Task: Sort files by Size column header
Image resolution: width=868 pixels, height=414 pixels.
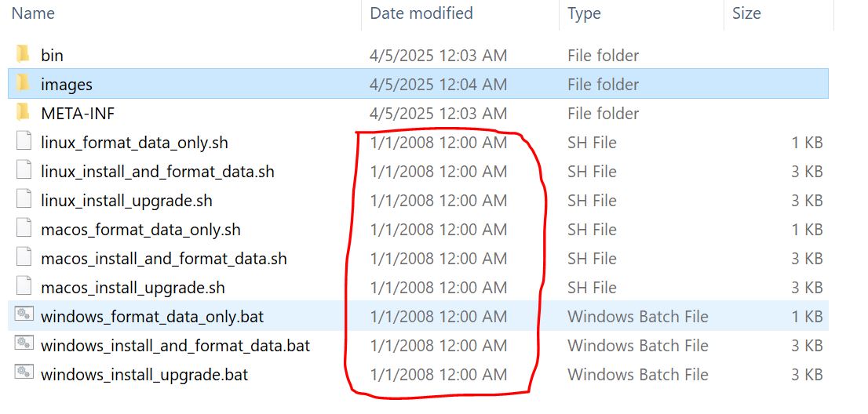Action: pos(746,13)
